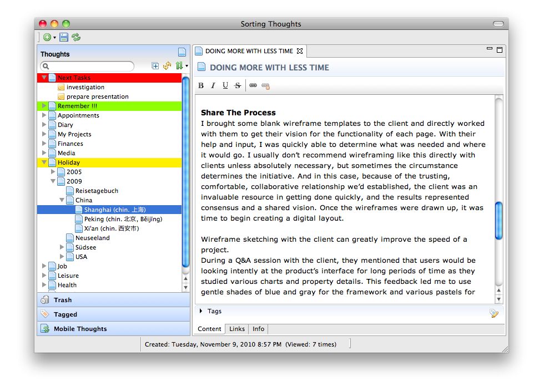Click the Mobile Thoughts panel icon
Viewport: 544px width, 392px height.
pos(45,328)
